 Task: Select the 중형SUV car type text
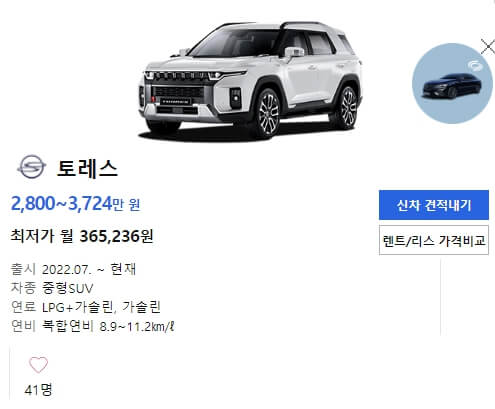pyautogui.click(x=68, y=288)
